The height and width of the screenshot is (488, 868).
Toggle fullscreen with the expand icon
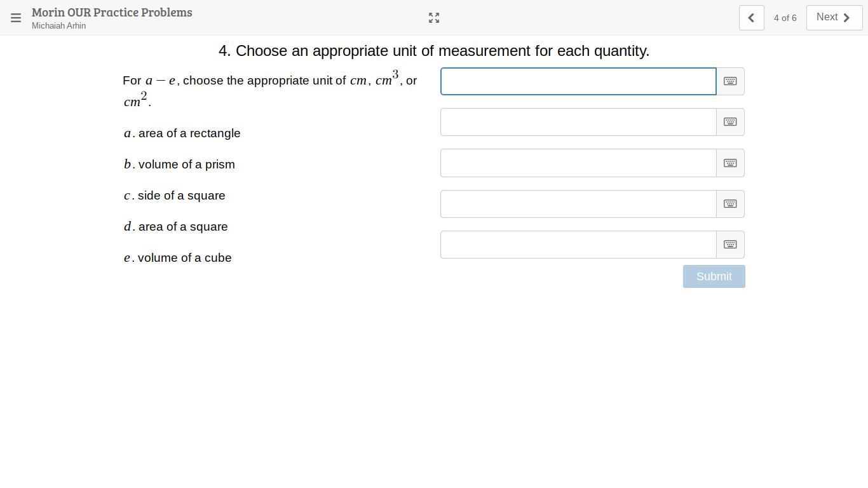pyautogui.click(x=434, y=18)
